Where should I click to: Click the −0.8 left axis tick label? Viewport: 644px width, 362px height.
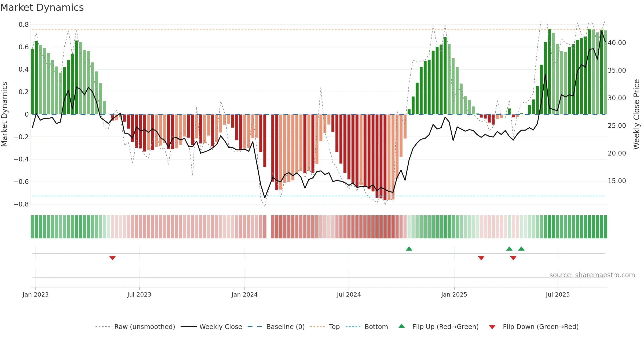tap(21, 204)
